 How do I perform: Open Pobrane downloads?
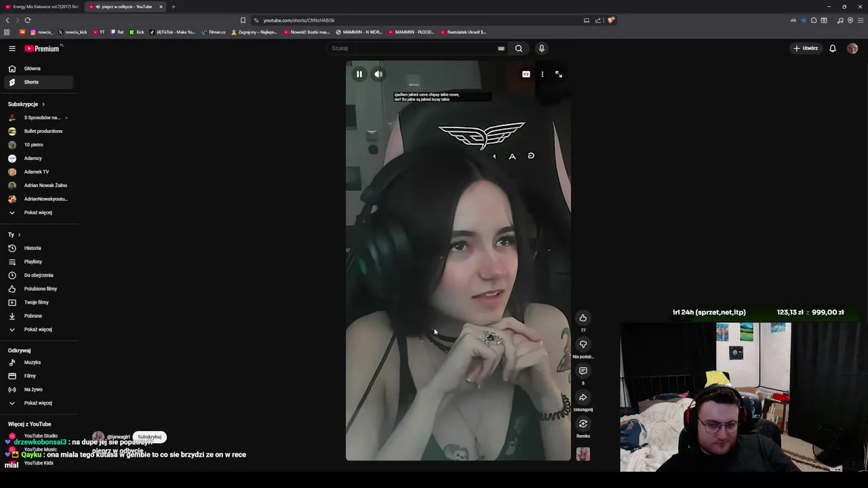click(39, 316)
